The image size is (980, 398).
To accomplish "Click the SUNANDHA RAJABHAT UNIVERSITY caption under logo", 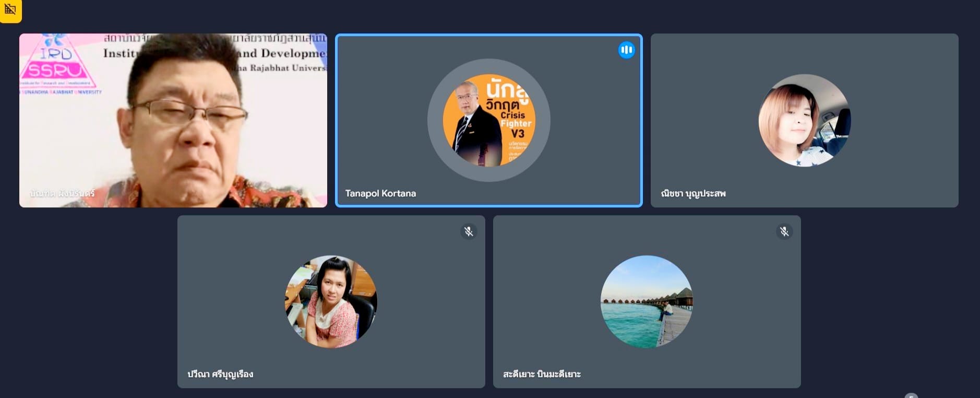I will [x=61, y=92].
